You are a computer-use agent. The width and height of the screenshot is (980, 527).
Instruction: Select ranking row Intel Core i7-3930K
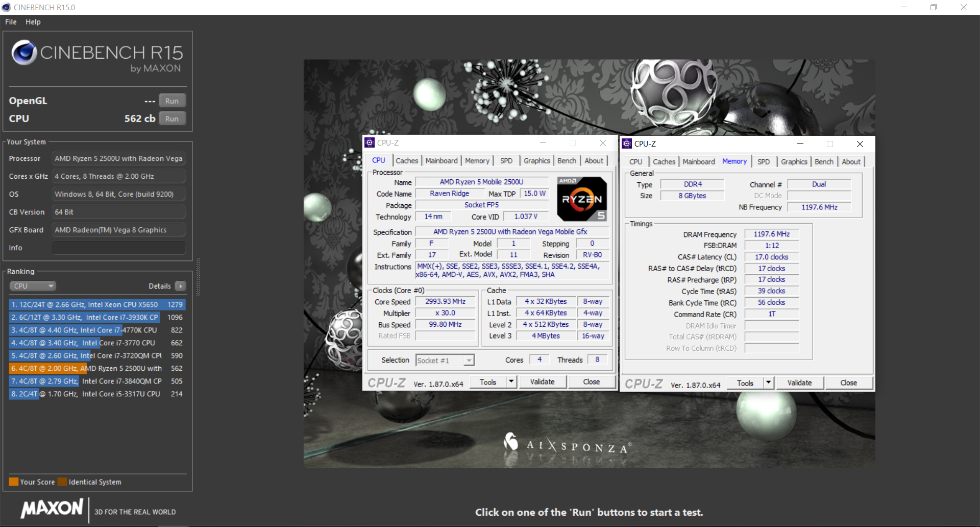97,317
